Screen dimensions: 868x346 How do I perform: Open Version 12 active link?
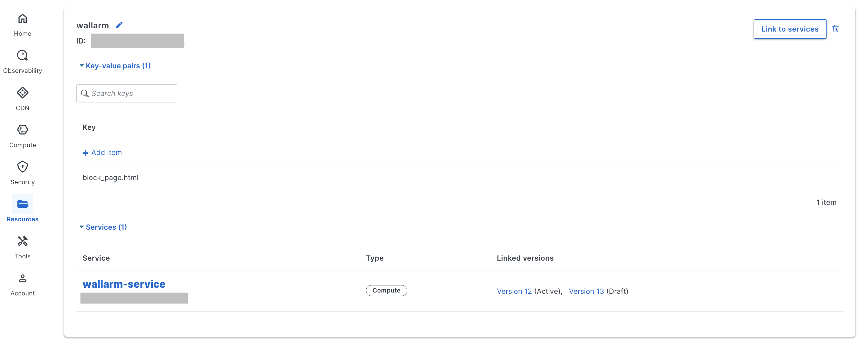click(514, 291)
